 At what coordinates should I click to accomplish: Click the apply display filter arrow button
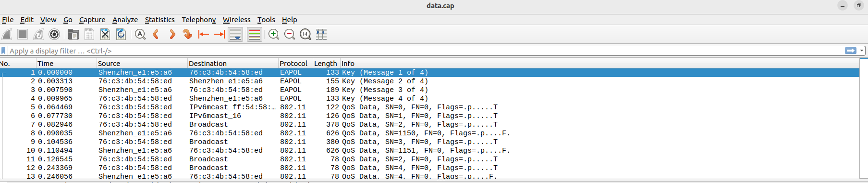tap(851, 51)
